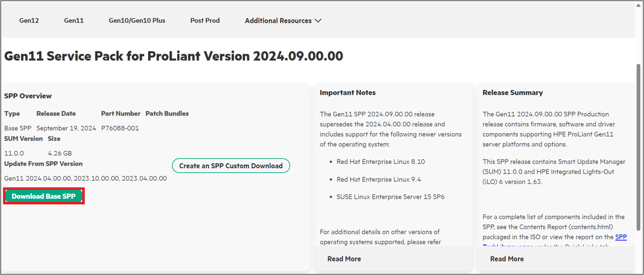Screen dimensions: 644x275
Task: Click the SPP Overview heading
Action: 28,96
